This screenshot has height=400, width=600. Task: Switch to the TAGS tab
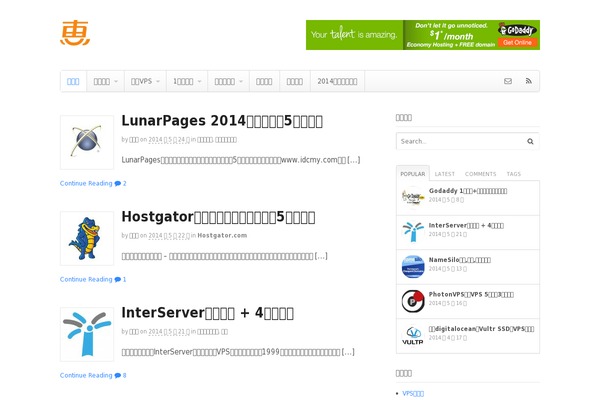(x=514, y=174)
